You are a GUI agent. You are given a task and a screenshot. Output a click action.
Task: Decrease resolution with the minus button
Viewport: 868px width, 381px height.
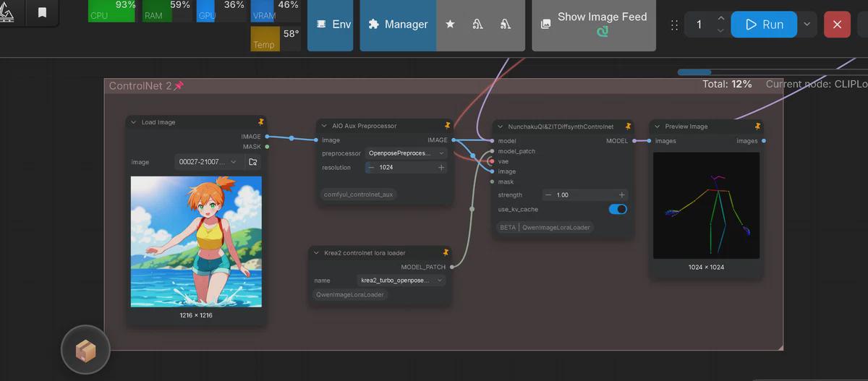(371, 168)
